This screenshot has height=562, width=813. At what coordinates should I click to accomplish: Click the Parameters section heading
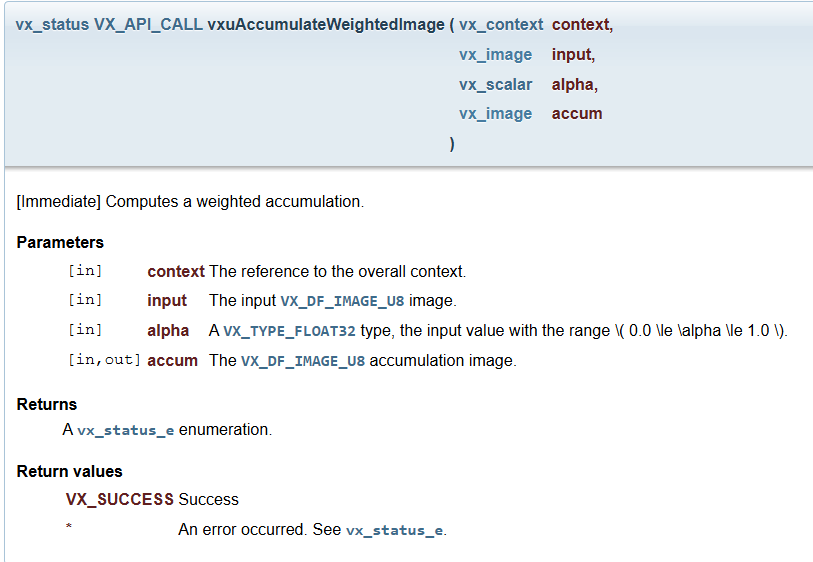[x=60, y=242]
